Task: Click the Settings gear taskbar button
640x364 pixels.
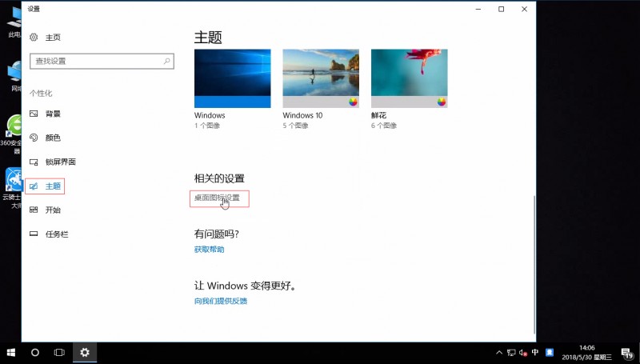Action: (x=85, y=352)
